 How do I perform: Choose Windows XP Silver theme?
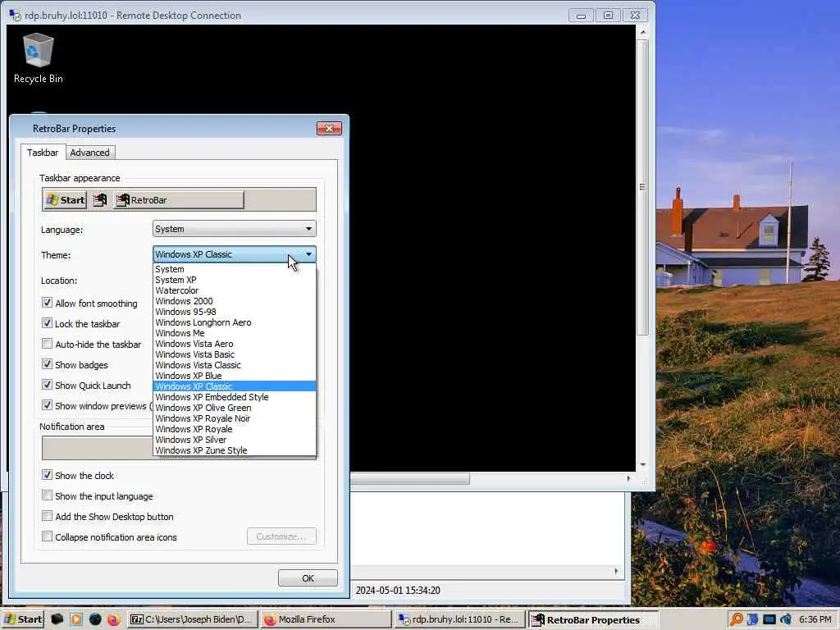point(234,440)
